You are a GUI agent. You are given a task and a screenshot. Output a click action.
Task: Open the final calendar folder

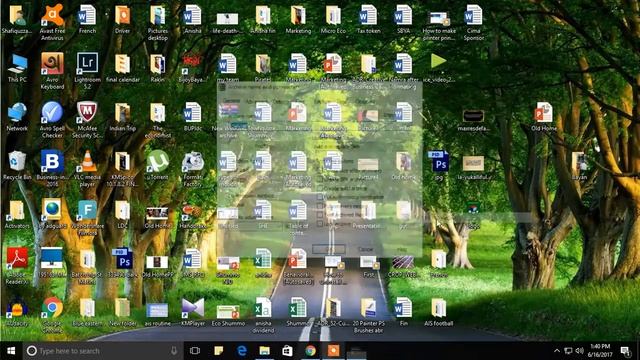click(122, 68)
